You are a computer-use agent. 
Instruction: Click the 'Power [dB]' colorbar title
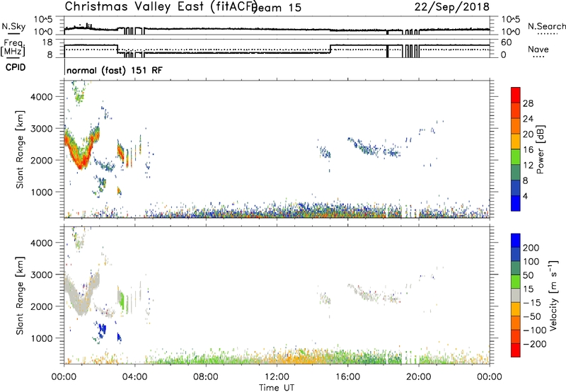pyautogui.click(x=540, y=149)
